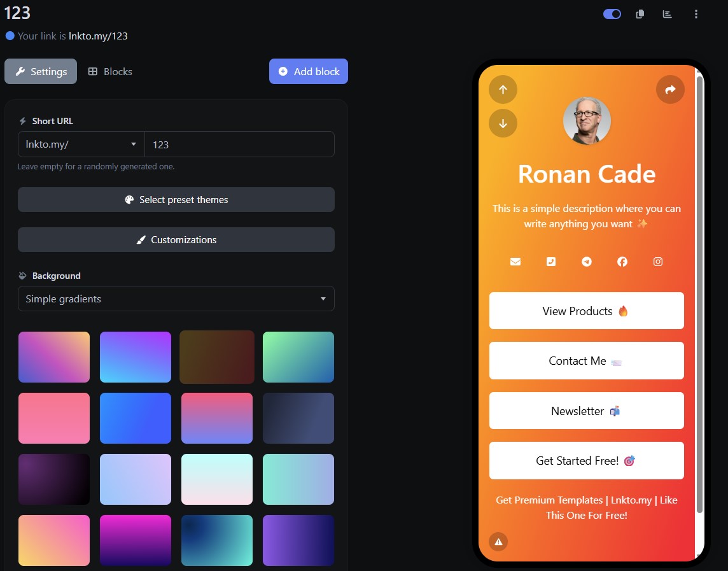Click the phone icon in the preview
Image resolution: width=728 pixels, height=571 pixels.
pos(550,261)
